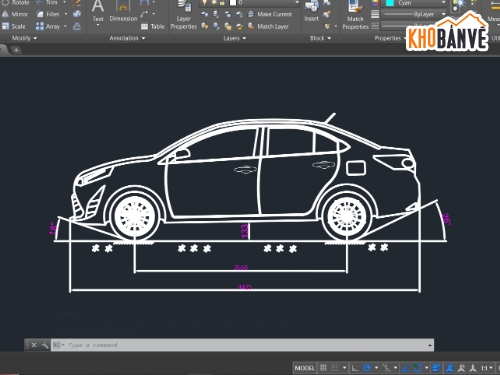Click the lineweight icon in Properties panel

coord(375,14)
